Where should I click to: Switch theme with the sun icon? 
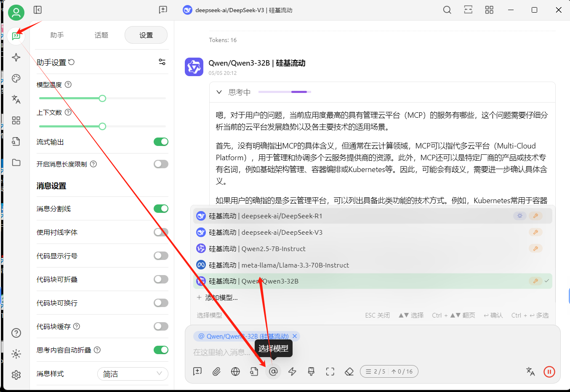pyautogui.click(x=16, y=354)
